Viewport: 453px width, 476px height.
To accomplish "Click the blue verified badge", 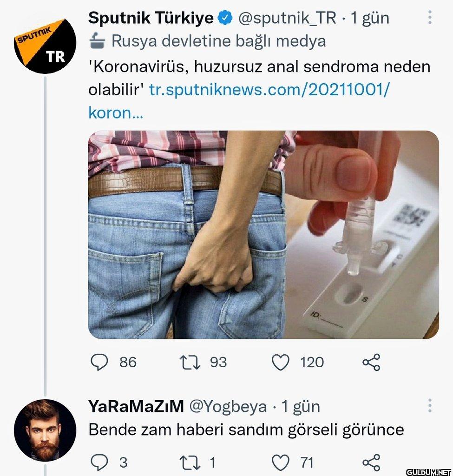I will pos(226,18).
